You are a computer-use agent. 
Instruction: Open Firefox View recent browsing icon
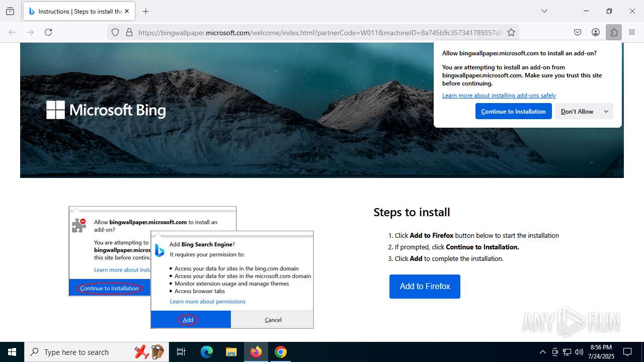10,11
